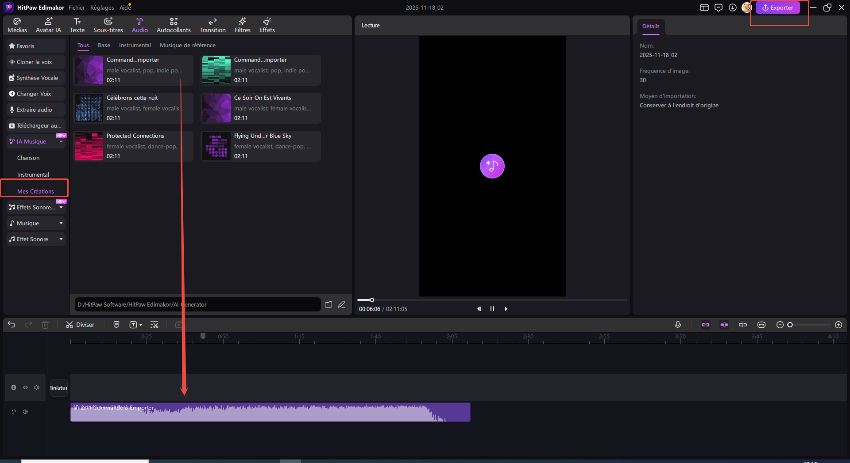Click the AI generator output path field

click(x=197, y=304)
